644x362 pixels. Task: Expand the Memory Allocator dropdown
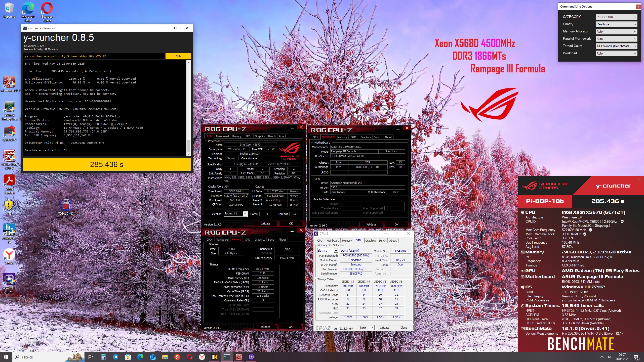coord(616,31)
